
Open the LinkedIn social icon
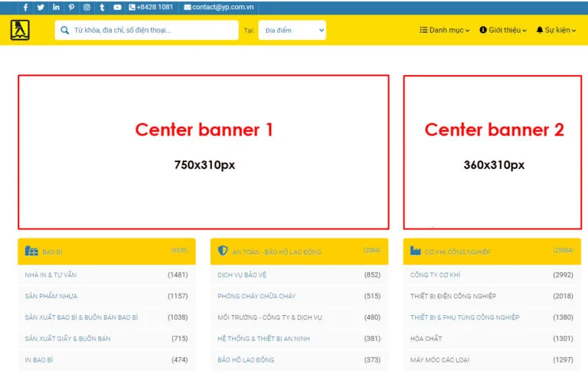[56, 7]
